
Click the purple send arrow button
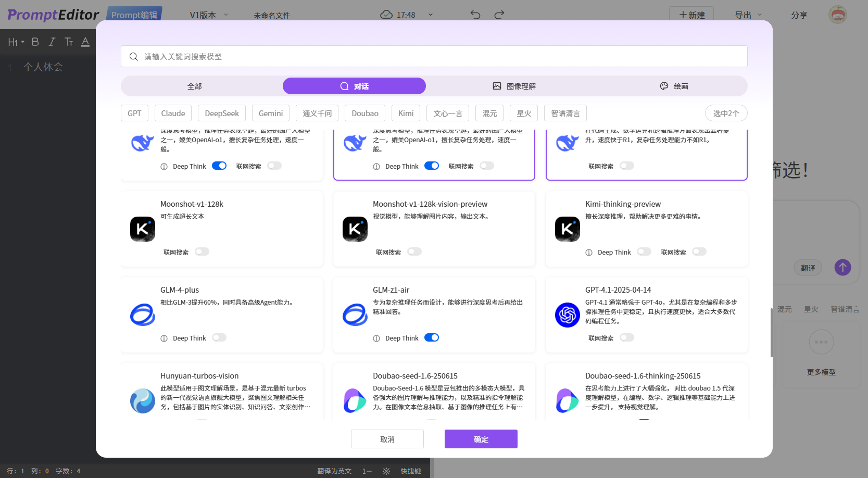pos(842,268)
